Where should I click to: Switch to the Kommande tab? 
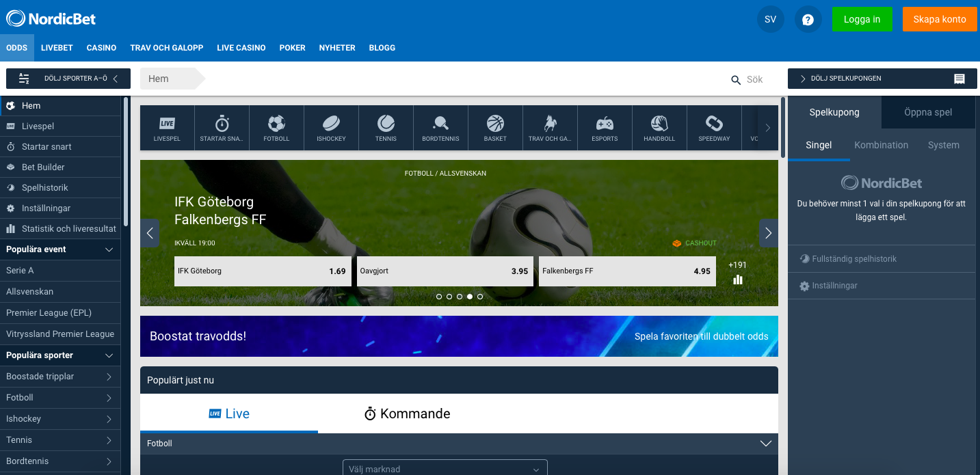click(x=407, y=413)
